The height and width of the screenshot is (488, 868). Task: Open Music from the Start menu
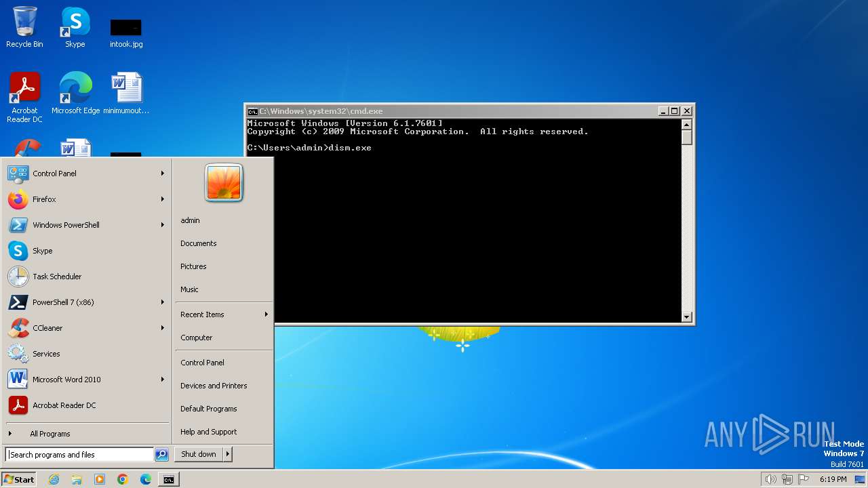pyautogui.click(x=189, y=289)
